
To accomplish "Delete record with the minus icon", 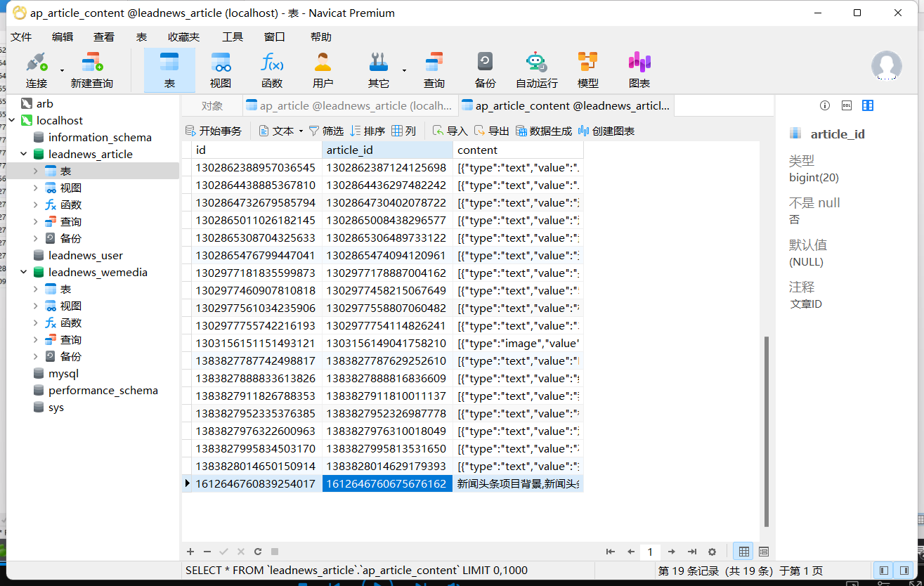I will click(x=207, y=552).
